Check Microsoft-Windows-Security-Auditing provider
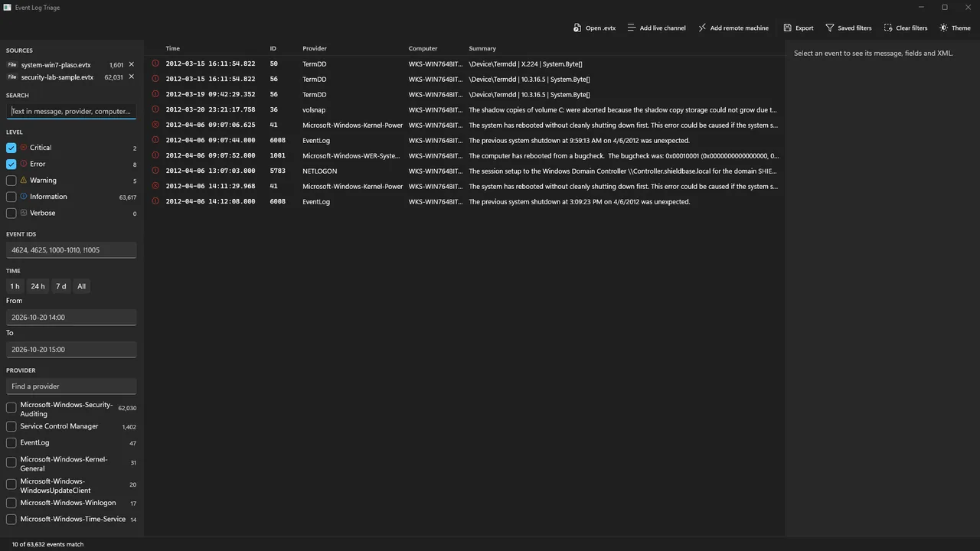 coord(11,409)
